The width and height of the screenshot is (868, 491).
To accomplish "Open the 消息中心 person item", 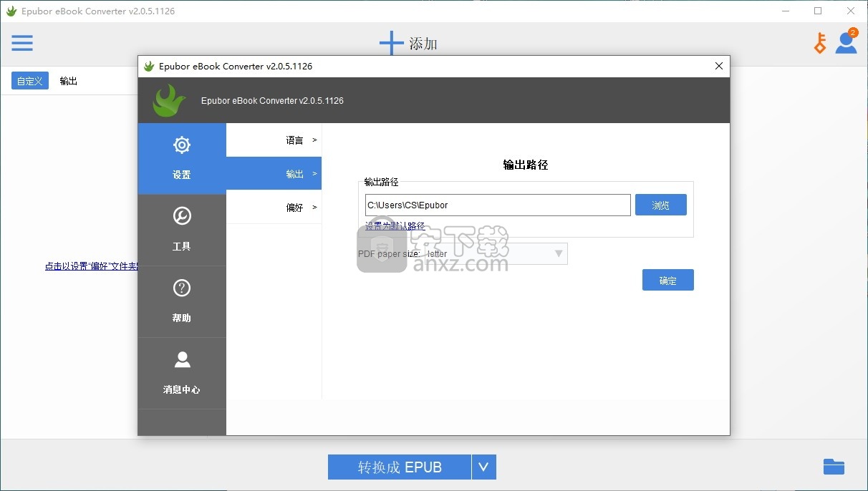I will pos(182,373).
